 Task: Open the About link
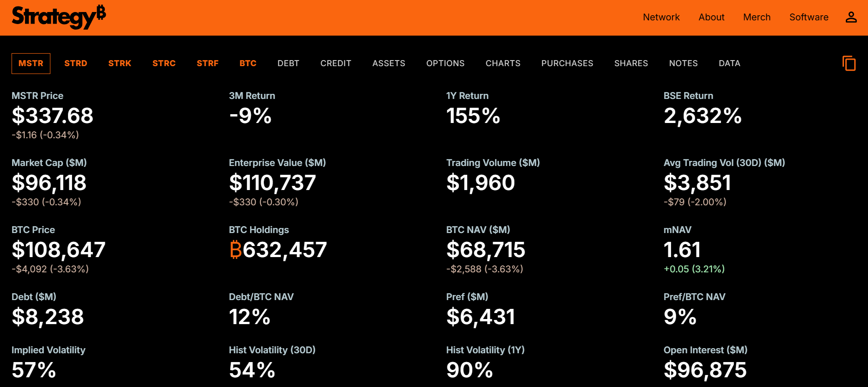(711, 17)
